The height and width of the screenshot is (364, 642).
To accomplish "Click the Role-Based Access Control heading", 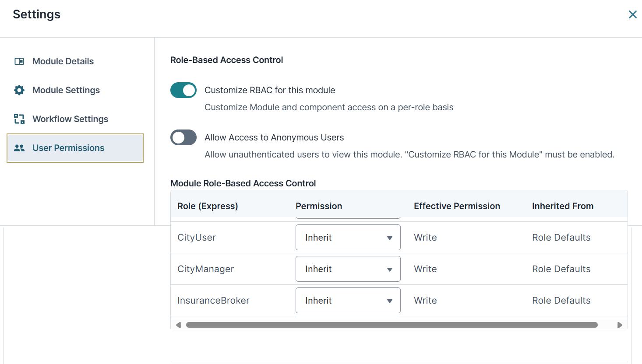I will pyautogui.click(x=226, y=60).
